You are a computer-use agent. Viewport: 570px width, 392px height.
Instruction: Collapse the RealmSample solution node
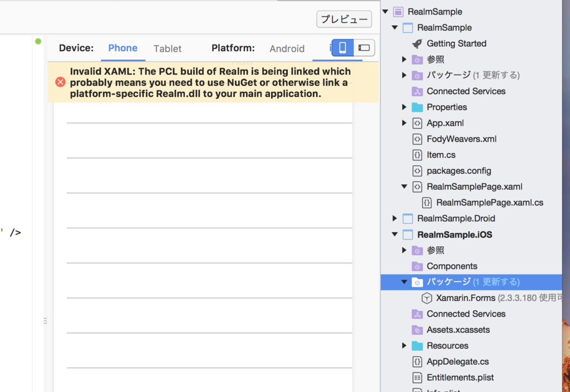[385, 12]
